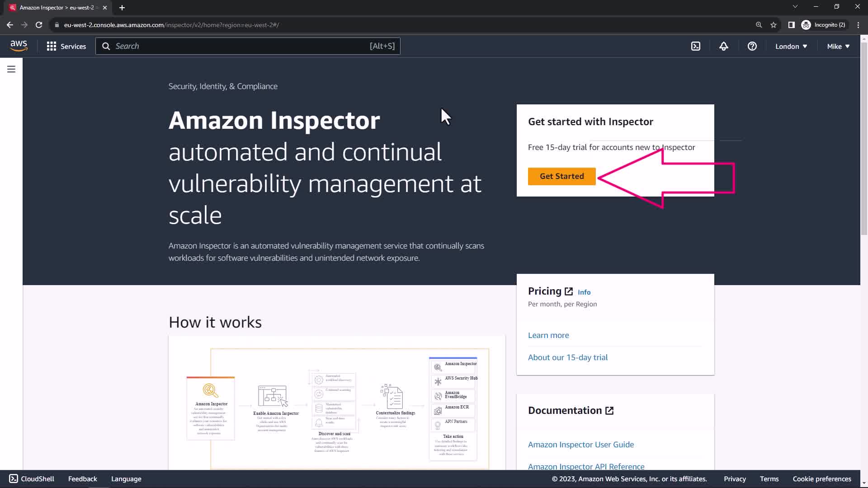Expand the hamburger side navigation menu
868x488 pixels.
[11, 69]
